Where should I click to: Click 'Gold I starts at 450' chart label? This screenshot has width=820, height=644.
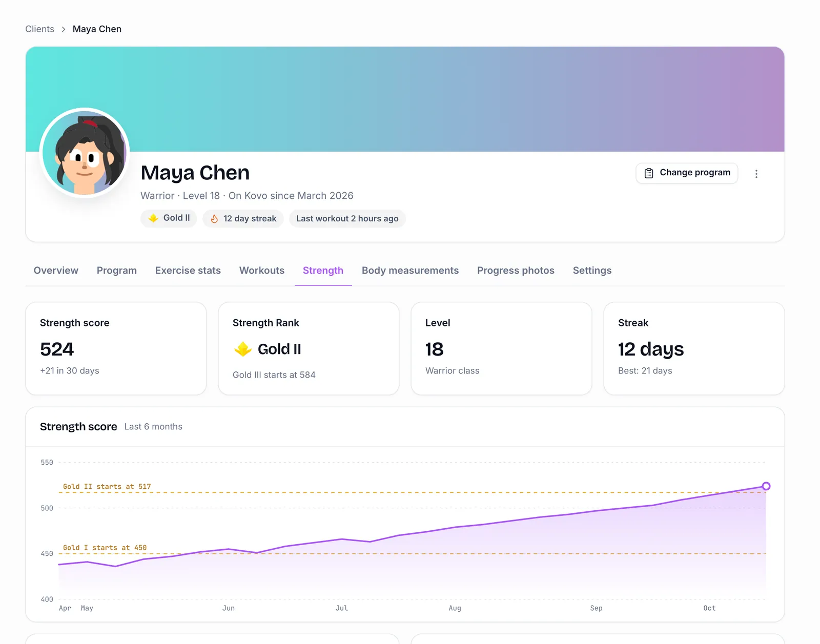point(105,548)
